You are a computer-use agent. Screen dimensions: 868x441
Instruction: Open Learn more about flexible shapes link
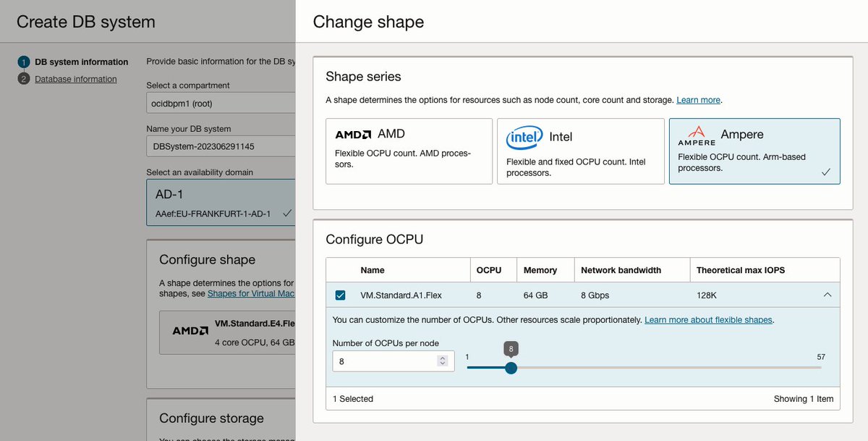coord(708,319)
